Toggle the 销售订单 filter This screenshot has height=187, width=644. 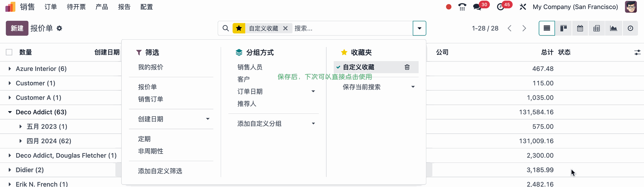tap(151, 99)
